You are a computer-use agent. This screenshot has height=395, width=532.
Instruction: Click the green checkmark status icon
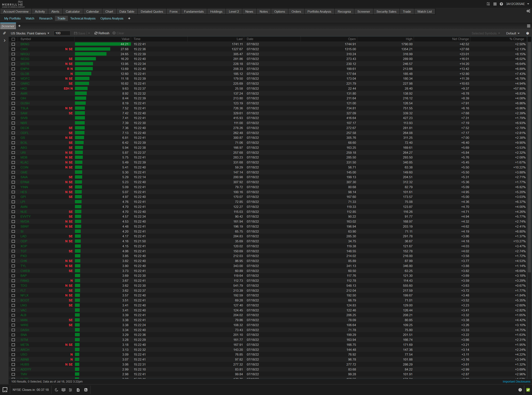[528, 390]
